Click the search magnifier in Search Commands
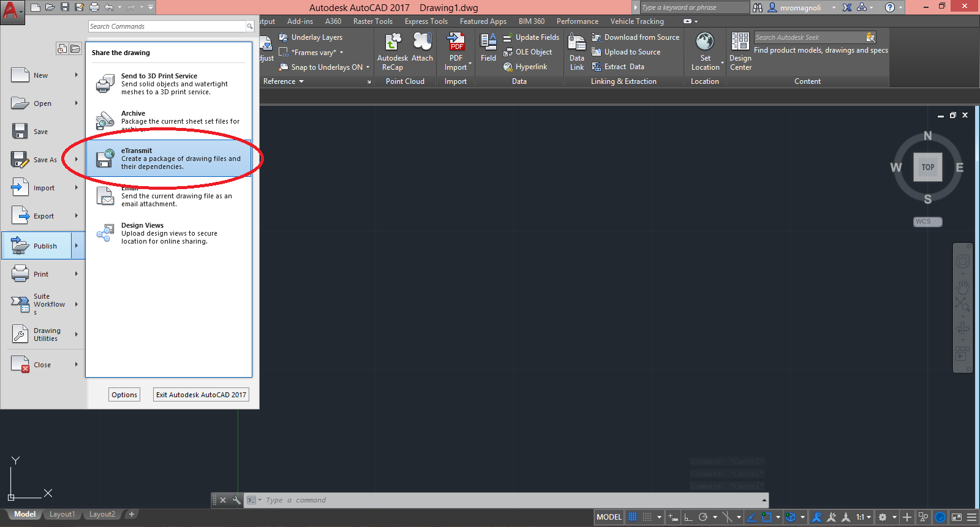The image size is (980, 527). 249,26
